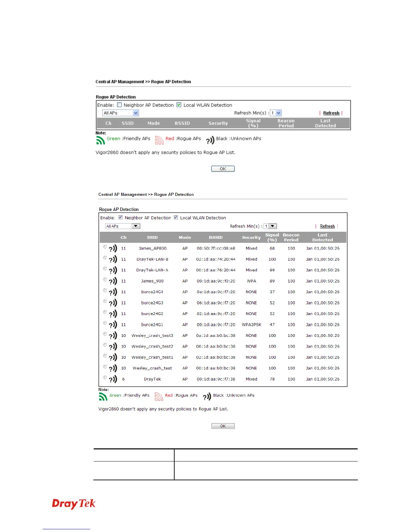
Task: Click the unknown AP icon for Wesley_crash_test1
Action: tap(113, 358)
